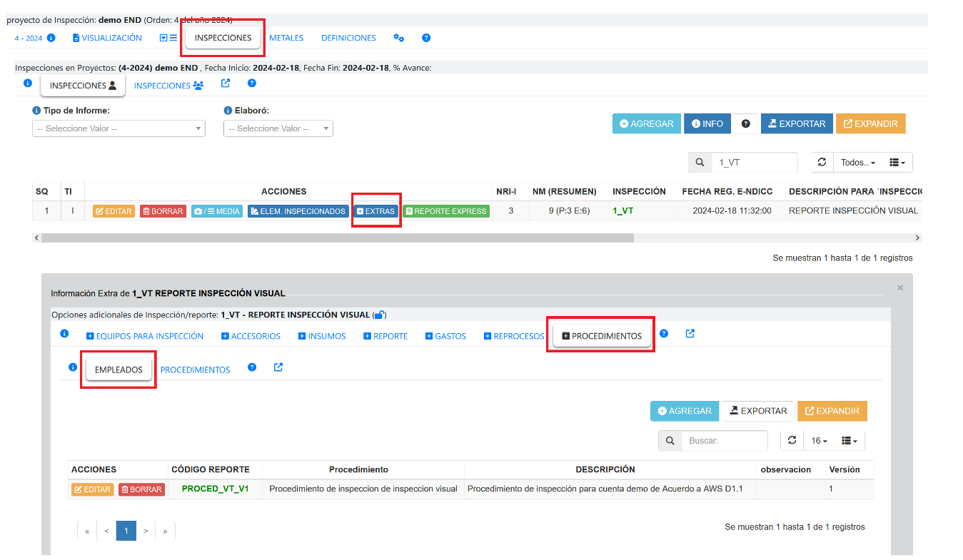This screenshot has height=560, width=963.
Task: Click the green REPORTE EXPRESS button
Action: click(x=446, y=211)
